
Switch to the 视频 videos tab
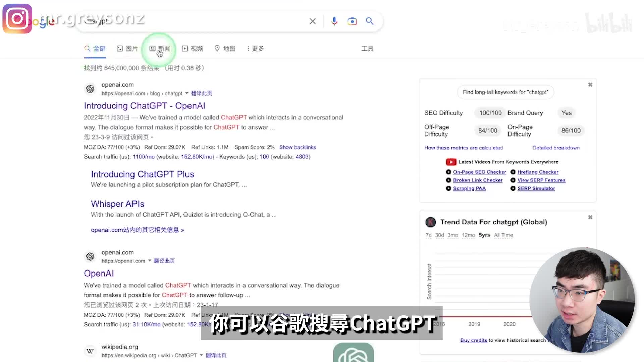tap(193, 49)
